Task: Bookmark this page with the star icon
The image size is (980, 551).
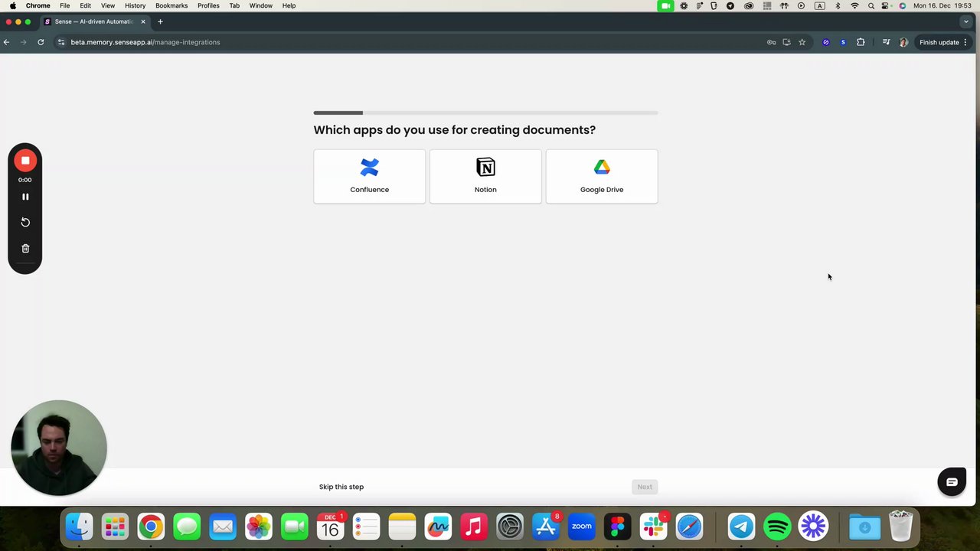Action: click(802, 42)
